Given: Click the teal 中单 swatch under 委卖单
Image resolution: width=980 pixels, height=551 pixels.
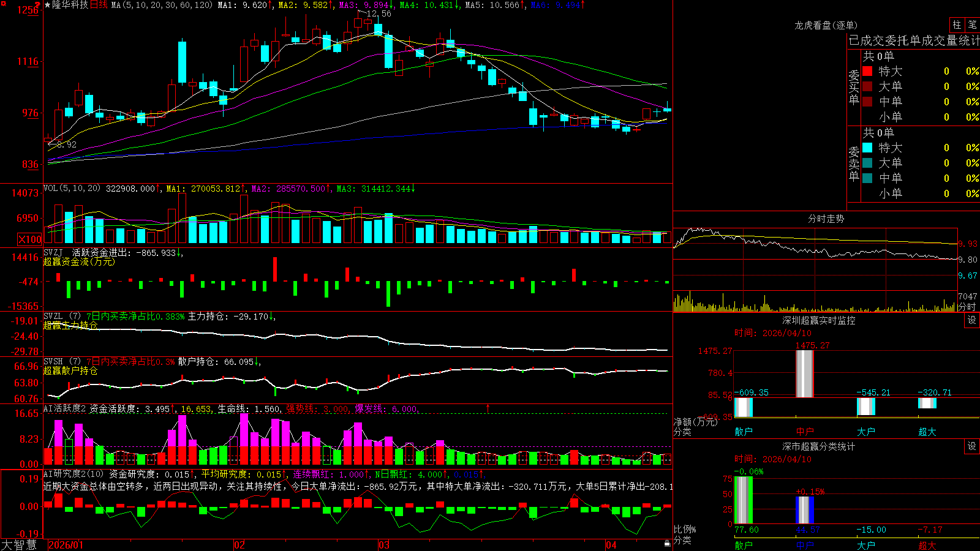Looking at the screenshot, I should 867,178.
